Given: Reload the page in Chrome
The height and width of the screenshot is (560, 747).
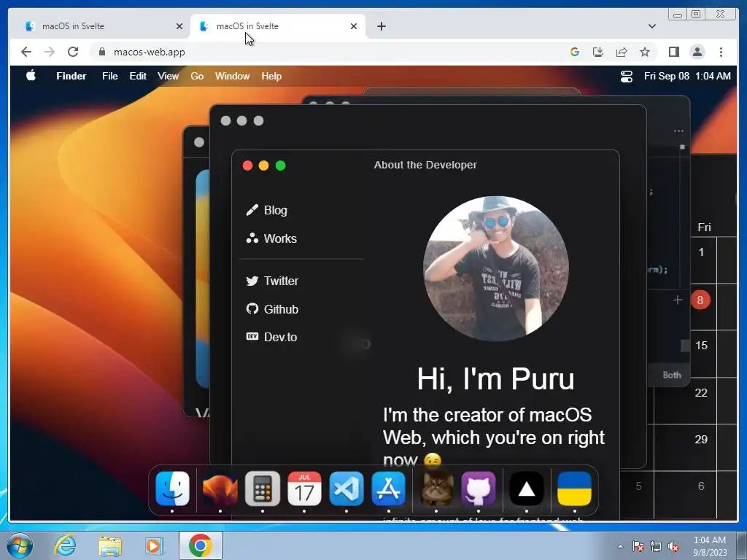Looking at the screenshot, I should click(73, 52).
